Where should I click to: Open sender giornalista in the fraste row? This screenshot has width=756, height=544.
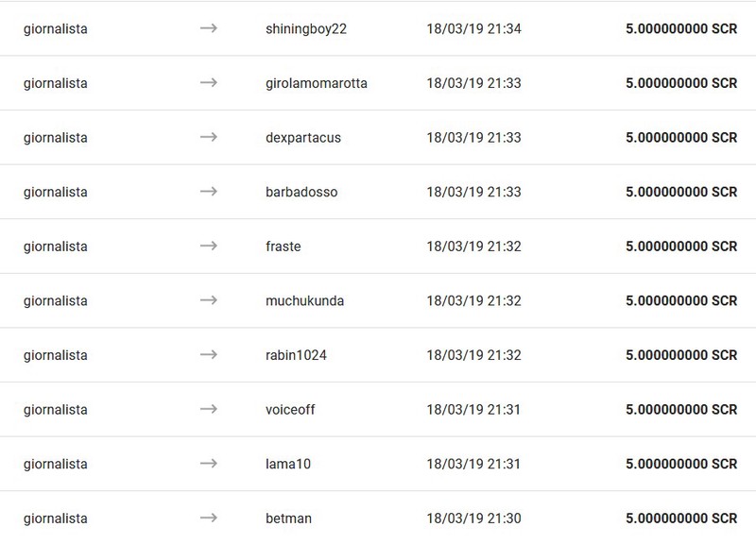pyautogui.click(x=56, y=247)
